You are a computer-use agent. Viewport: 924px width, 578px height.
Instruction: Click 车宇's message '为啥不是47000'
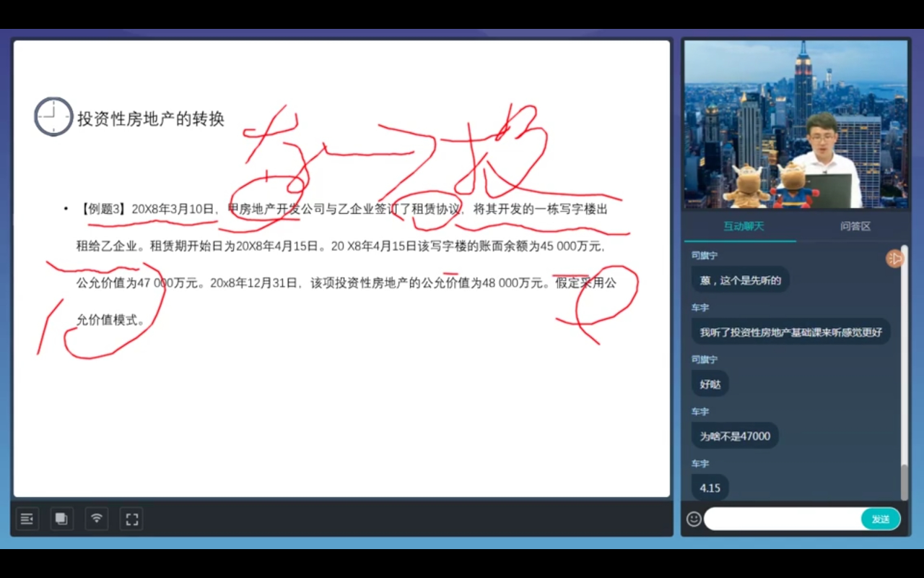point(736,436)
